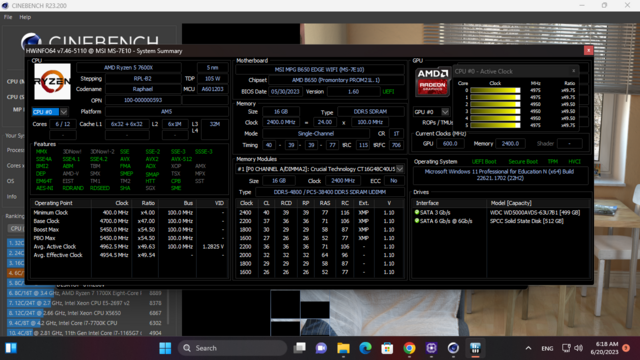Open the volume control in tray

[x=578, y=348]
